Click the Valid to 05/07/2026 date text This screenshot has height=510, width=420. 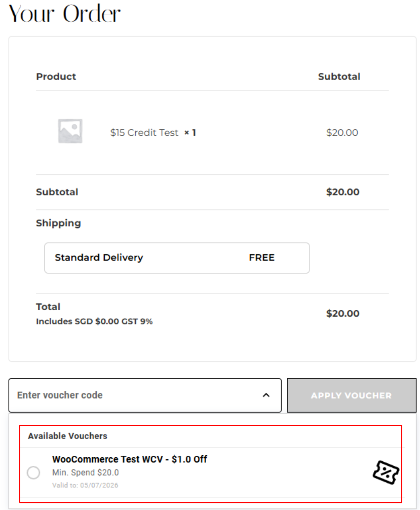(x=85, y=485)
